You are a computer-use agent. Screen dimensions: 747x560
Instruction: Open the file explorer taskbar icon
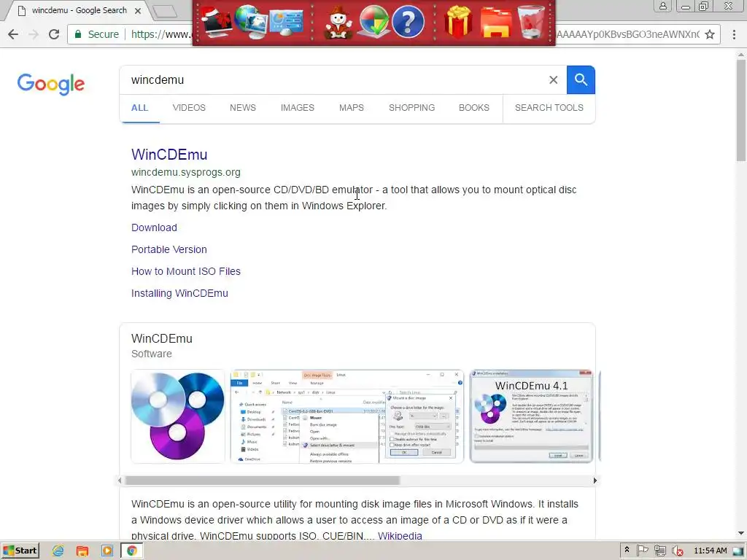pos(82,551)
